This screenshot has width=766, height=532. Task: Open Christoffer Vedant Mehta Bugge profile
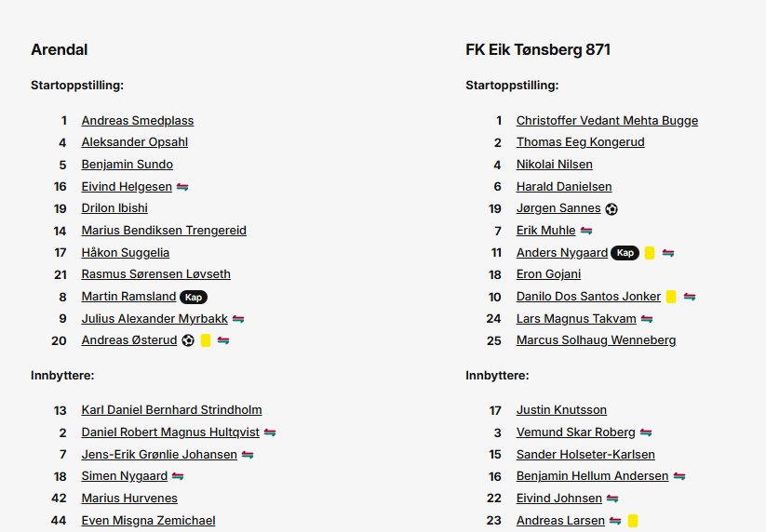tap(607, 121)
